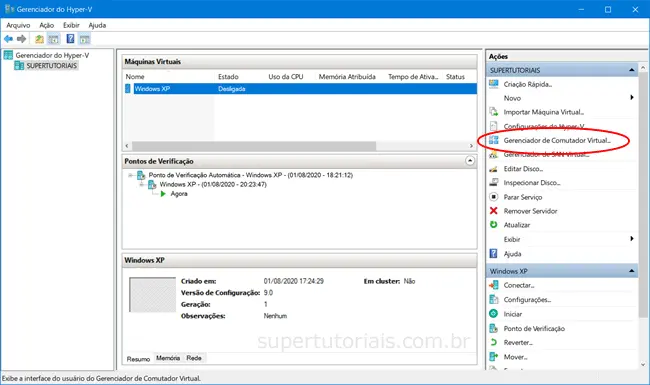Click the green Atualizar refresh icon
The image size is (650, 385).
pyautogui.click(x=494, y=225)
